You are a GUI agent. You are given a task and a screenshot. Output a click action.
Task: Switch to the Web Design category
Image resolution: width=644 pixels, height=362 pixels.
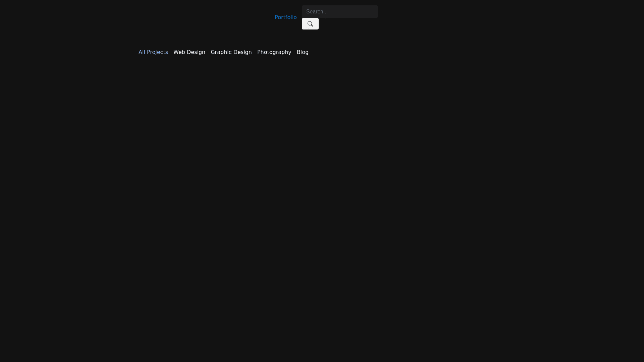tap(189, 52)
